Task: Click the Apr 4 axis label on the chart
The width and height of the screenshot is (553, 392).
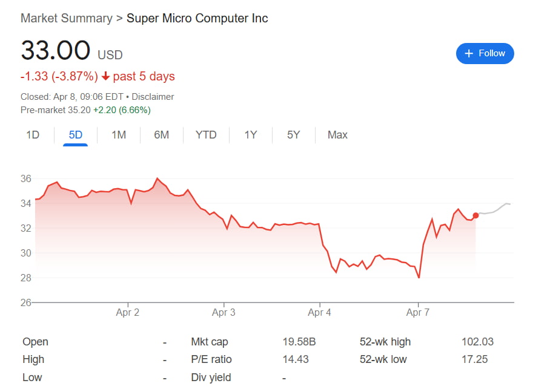Action: [319, 312]
